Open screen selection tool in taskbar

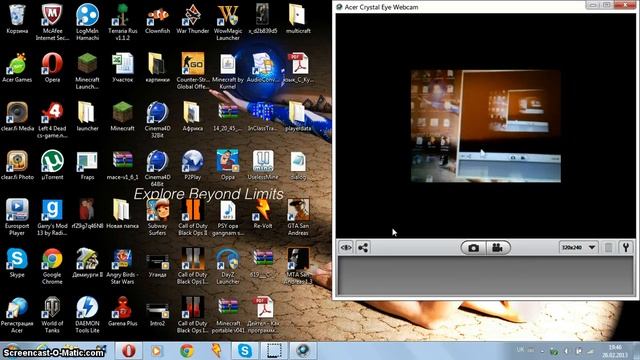[274, 351]
